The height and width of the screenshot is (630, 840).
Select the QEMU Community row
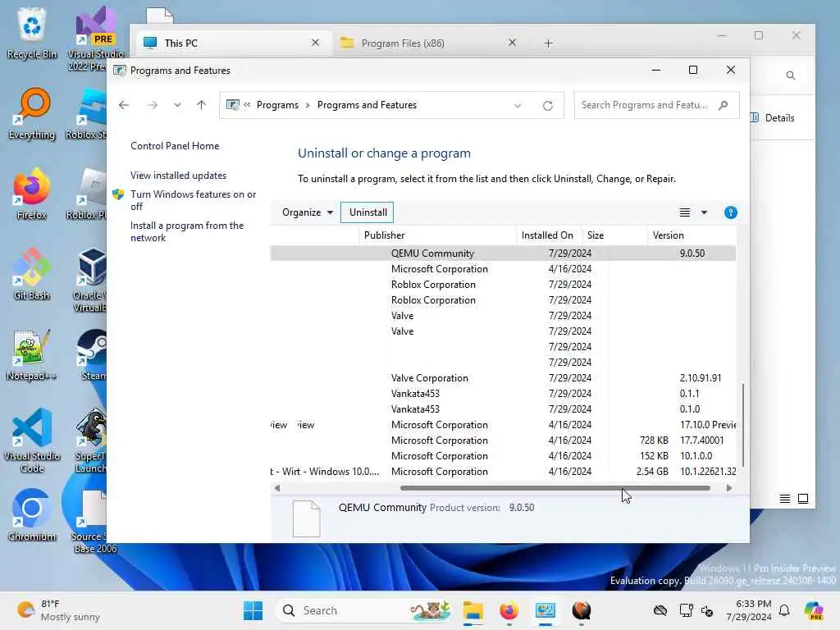(503, 253)
